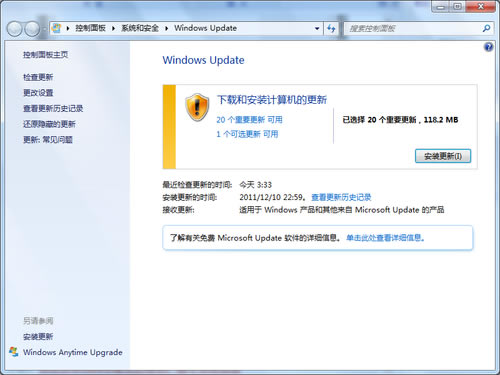
Task: Open 更改设置 in the sidebar
Action: (38, 93)
